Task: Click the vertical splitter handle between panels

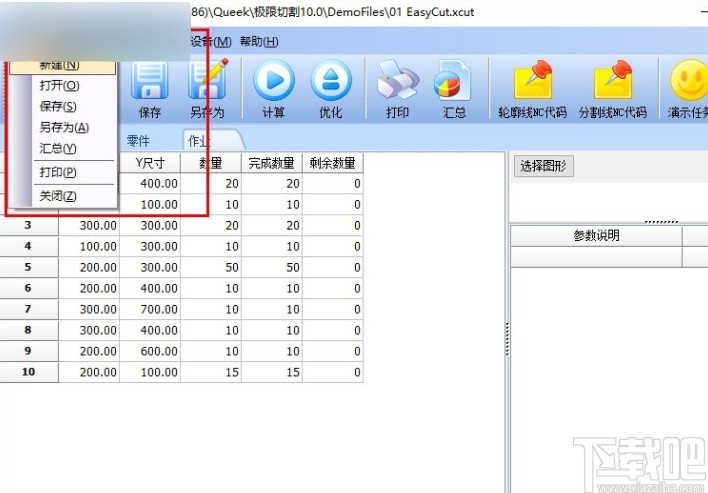Action: coord(507,340)
